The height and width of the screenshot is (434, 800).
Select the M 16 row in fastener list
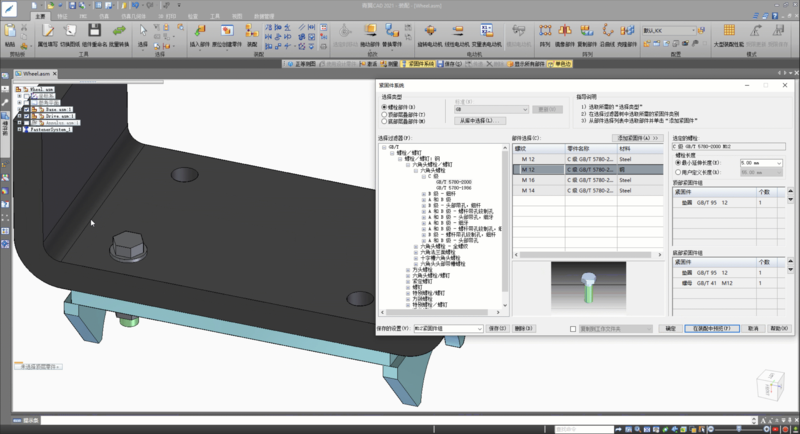tap(528, 180)
